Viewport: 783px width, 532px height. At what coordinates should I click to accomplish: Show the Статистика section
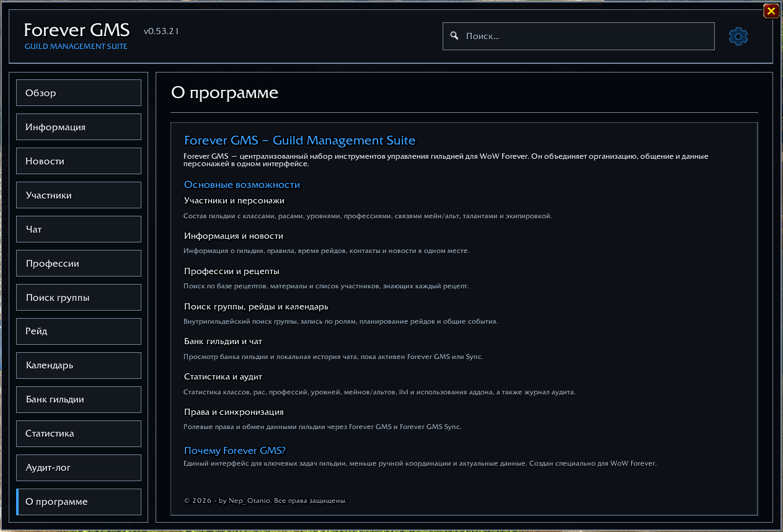click(79, 433)
